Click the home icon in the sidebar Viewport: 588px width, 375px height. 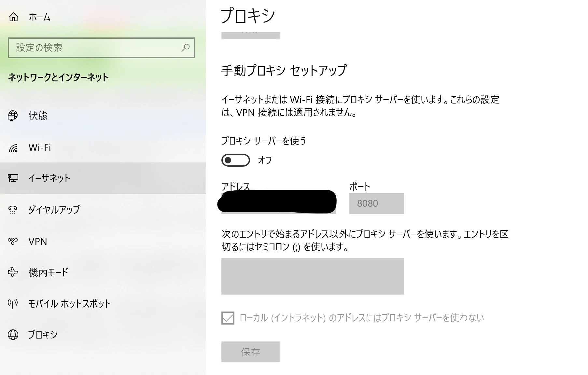[x=13, y=17]
